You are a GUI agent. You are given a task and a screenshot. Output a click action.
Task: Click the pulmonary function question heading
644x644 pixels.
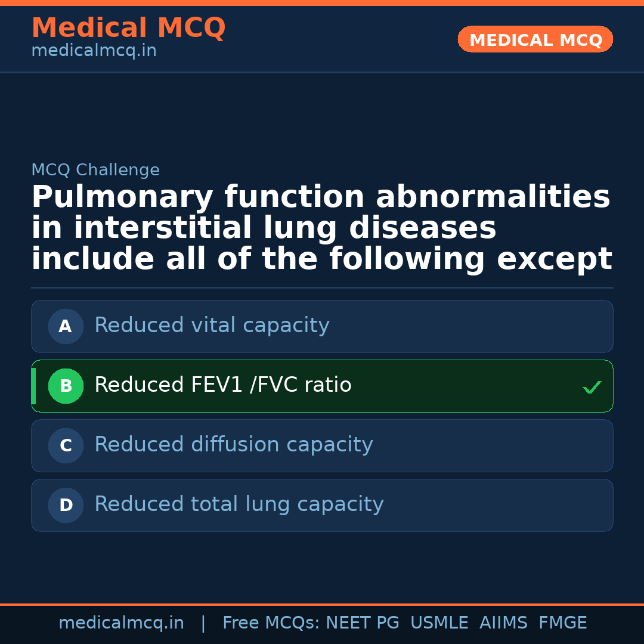click(321, 228)
